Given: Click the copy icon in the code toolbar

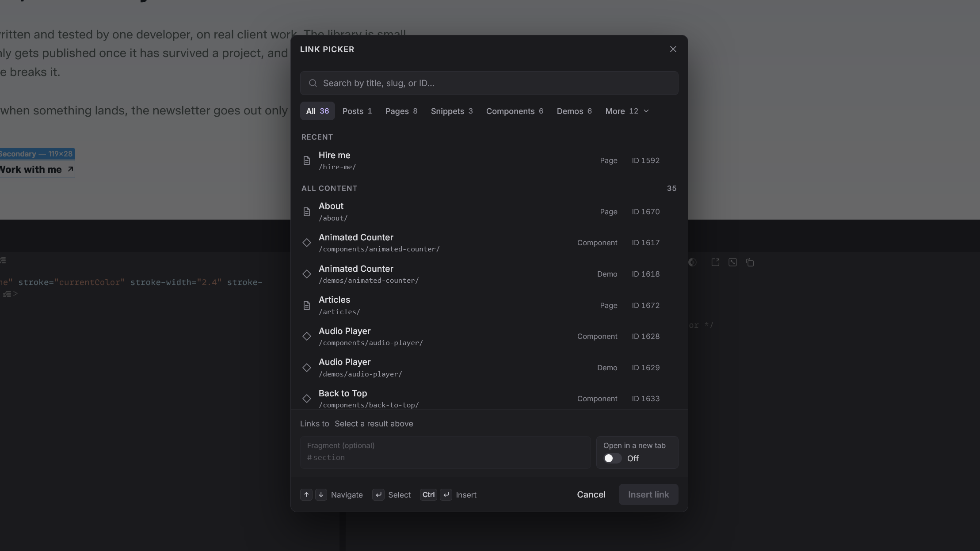Looking at the screenshot, I should (750, 262).
